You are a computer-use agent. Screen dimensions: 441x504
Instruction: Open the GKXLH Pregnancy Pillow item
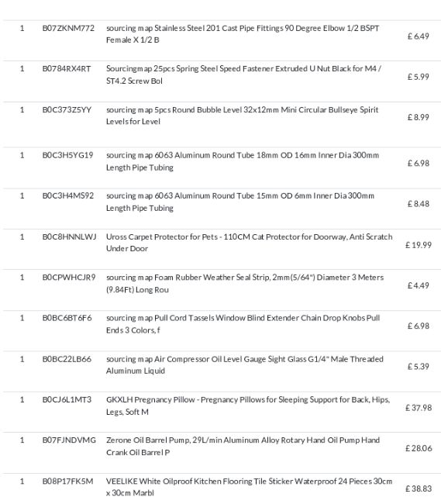pyautogui.click(x=248, y=406)
